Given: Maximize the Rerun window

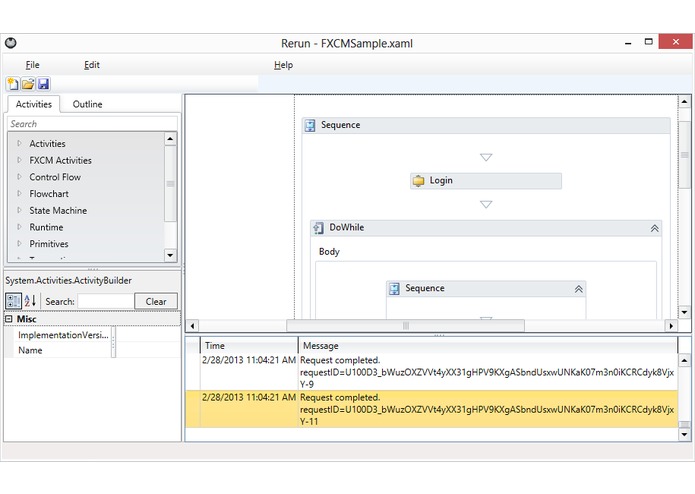Looking at the screenshot, I should pyautogui.click(x=648, y=42).
